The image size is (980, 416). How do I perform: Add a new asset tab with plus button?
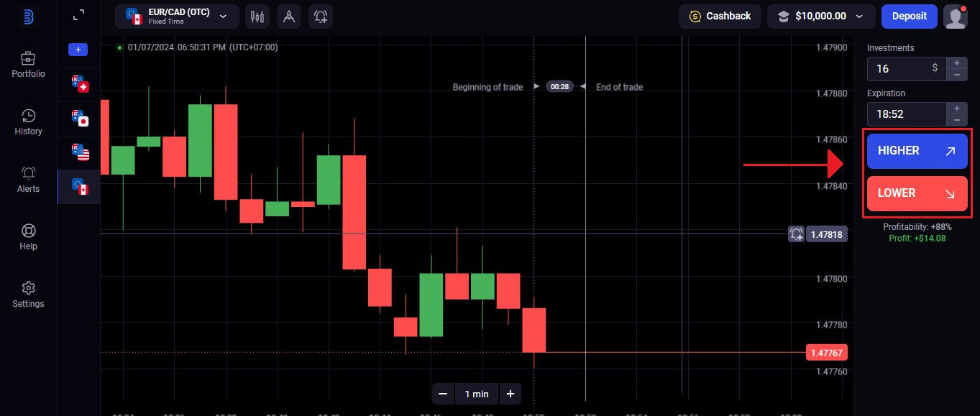pos(78,50)
